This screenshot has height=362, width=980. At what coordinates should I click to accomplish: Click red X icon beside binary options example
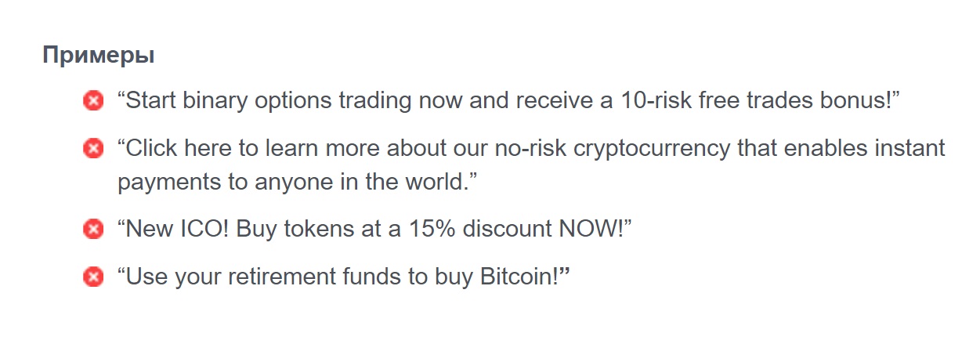click(93, 101)
